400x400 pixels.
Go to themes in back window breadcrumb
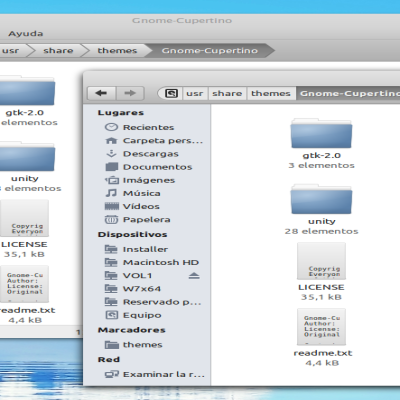point(117,51)
